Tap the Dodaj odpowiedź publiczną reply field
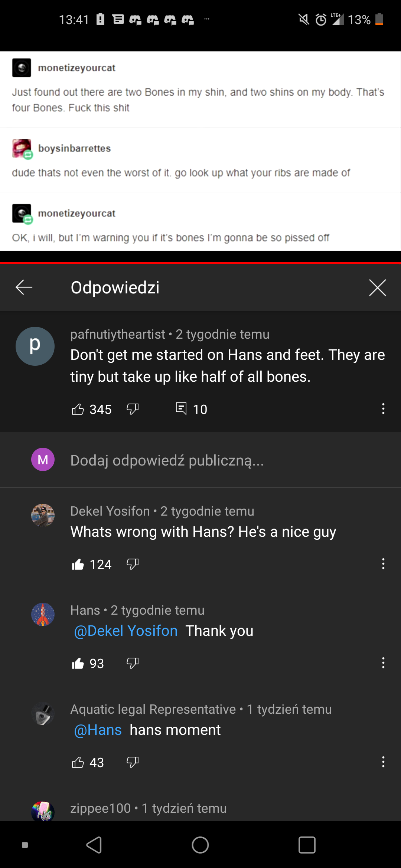Screen dimensions: 401x868 (167, 460)
